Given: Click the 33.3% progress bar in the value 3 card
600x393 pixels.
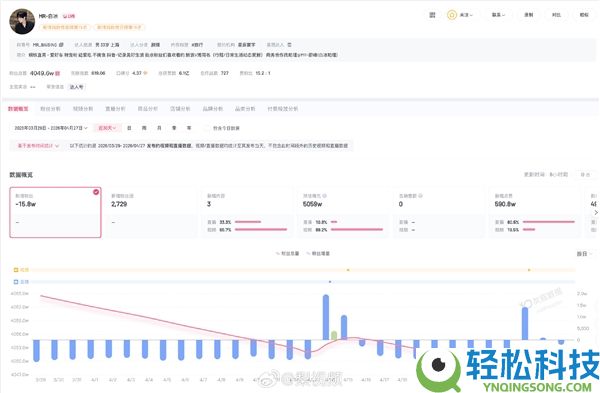Looking at the screenshot, I should click(x=248, y=222).
